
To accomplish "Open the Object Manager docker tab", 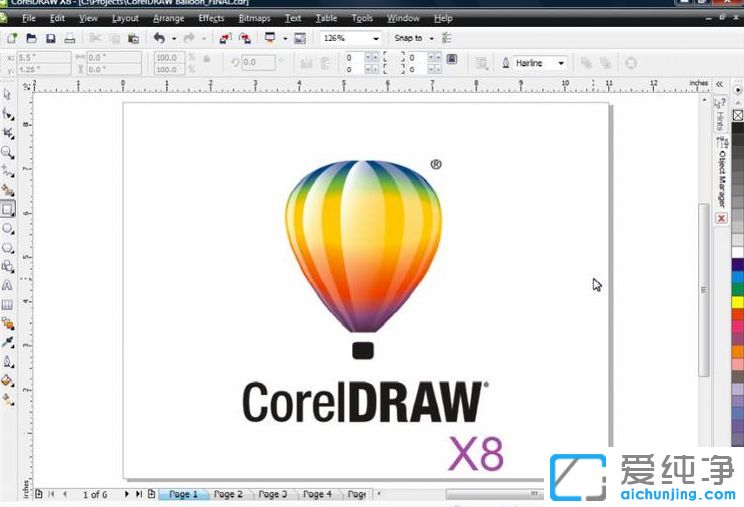I will click(721, 173).
